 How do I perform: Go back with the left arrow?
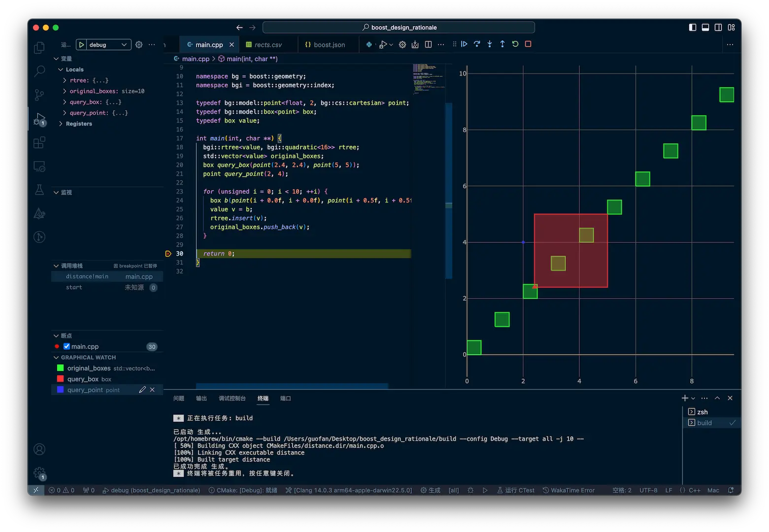coord(239,28)
